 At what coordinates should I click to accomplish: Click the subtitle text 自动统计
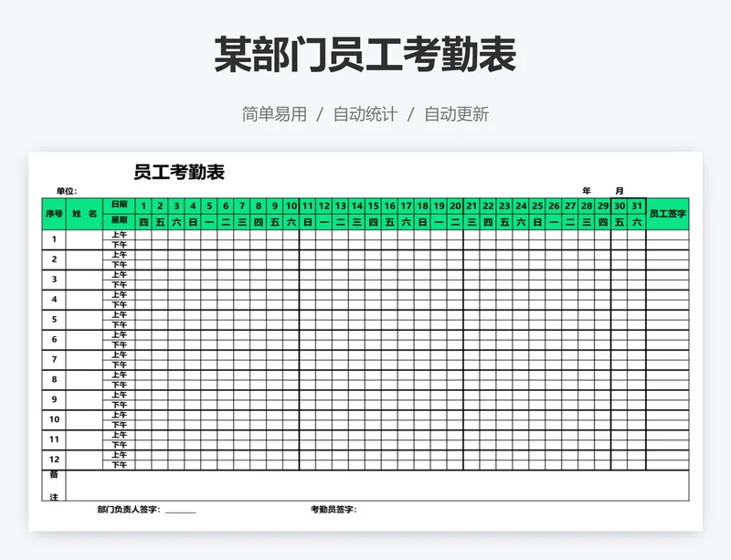click(365, 114)
